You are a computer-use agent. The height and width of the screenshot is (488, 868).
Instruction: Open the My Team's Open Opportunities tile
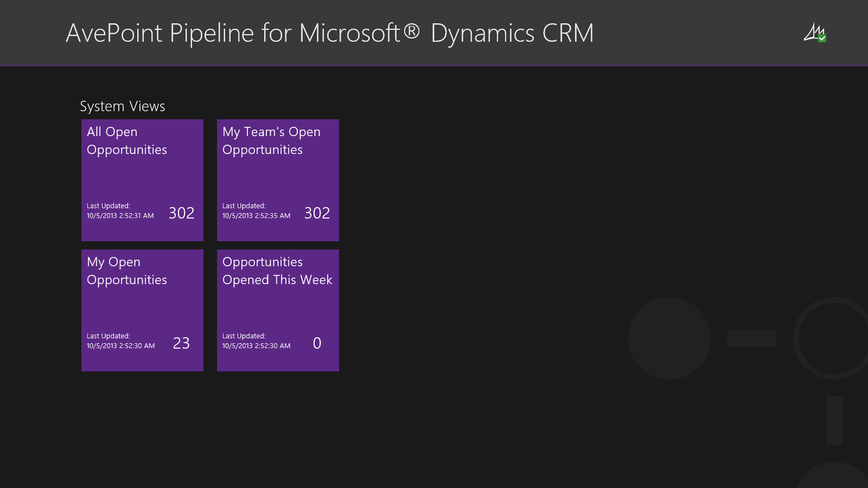(x=278, y=180)
